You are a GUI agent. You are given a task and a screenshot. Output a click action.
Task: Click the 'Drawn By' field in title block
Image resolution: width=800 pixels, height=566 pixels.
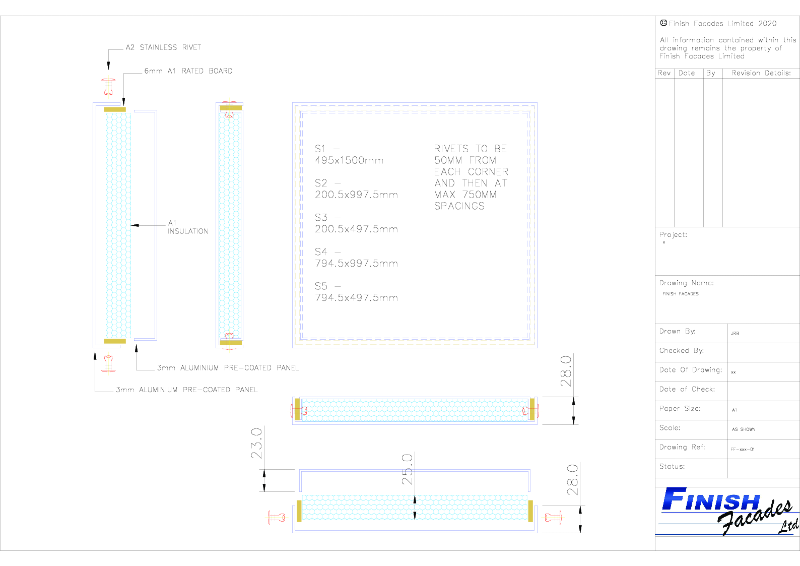click(x=678, y=330)
